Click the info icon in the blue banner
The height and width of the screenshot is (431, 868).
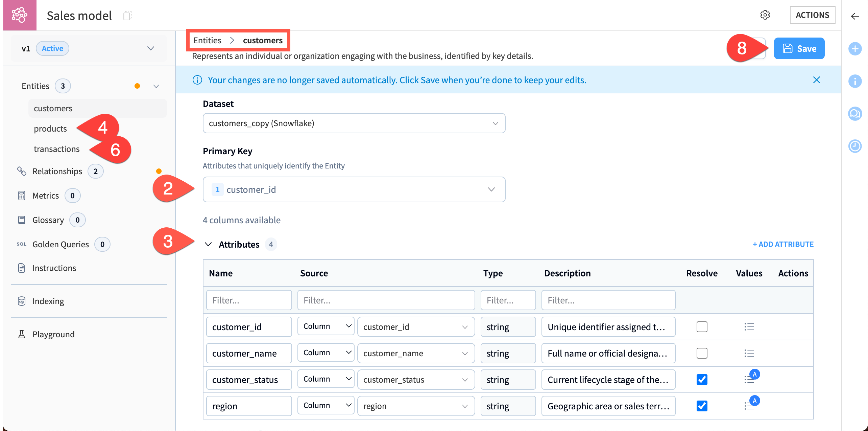point(197,80)
